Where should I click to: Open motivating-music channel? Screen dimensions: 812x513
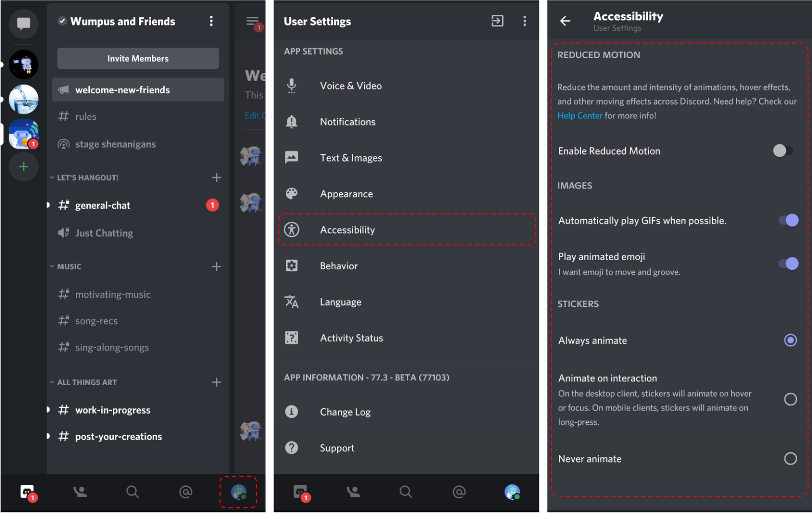click(x=138, y=294)
